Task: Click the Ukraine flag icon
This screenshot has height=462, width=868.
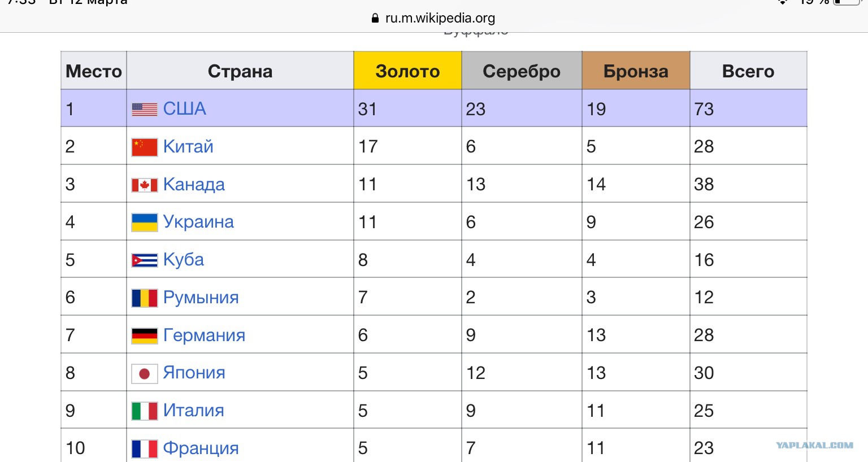Action: [x=145, y=223]
